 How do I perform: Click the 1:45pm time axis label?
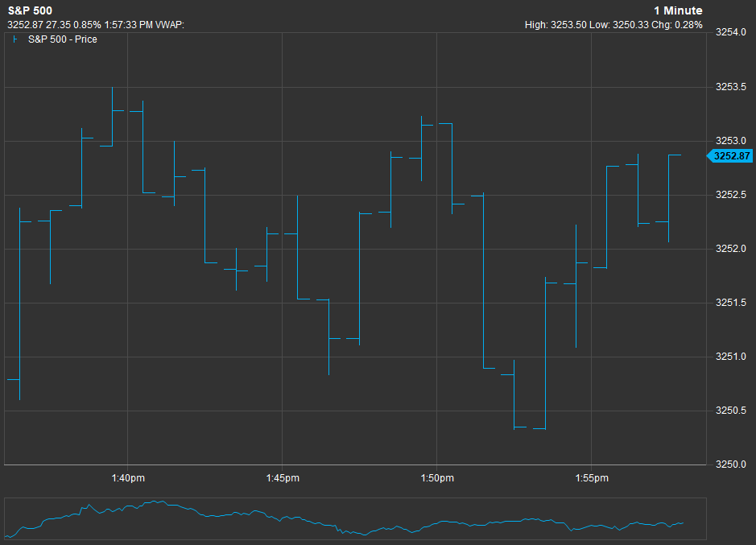[x=283, y=478]
